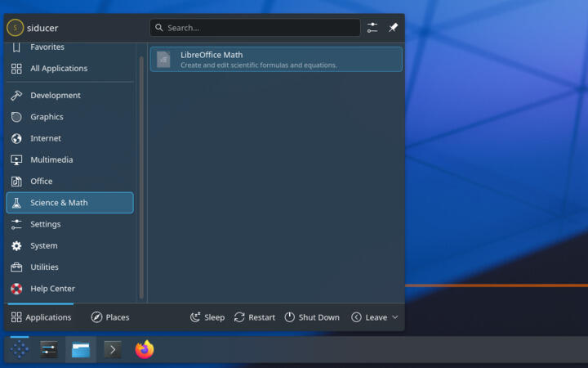Show All Applications category
This screenshot has width=588, height=368.
(69, 69)
